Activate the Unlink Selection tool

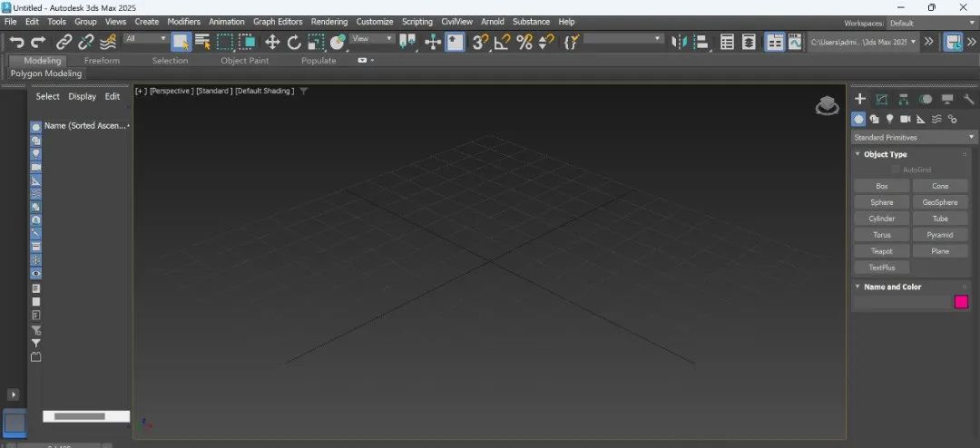[x=86, y=43]
